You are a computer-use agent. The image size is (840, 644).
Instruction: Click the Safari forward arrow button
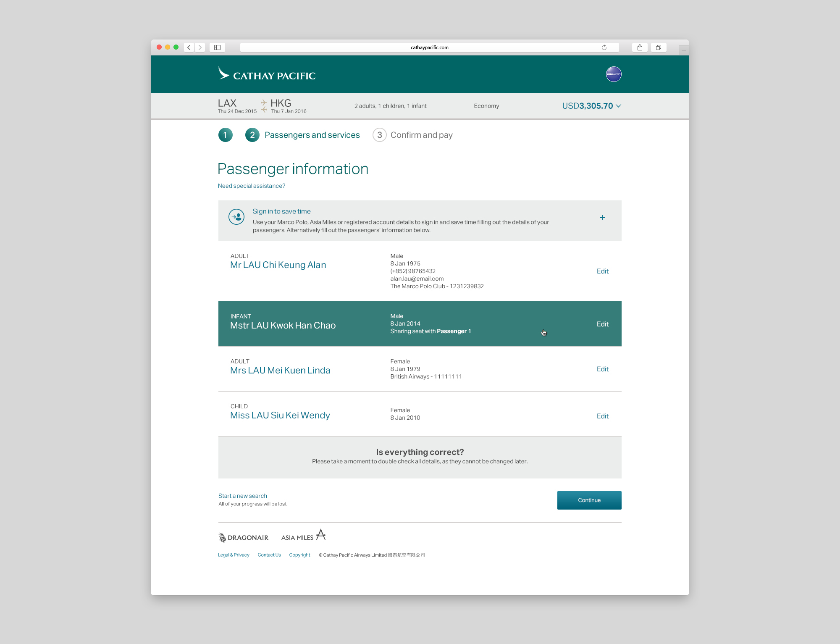point(200,47)
